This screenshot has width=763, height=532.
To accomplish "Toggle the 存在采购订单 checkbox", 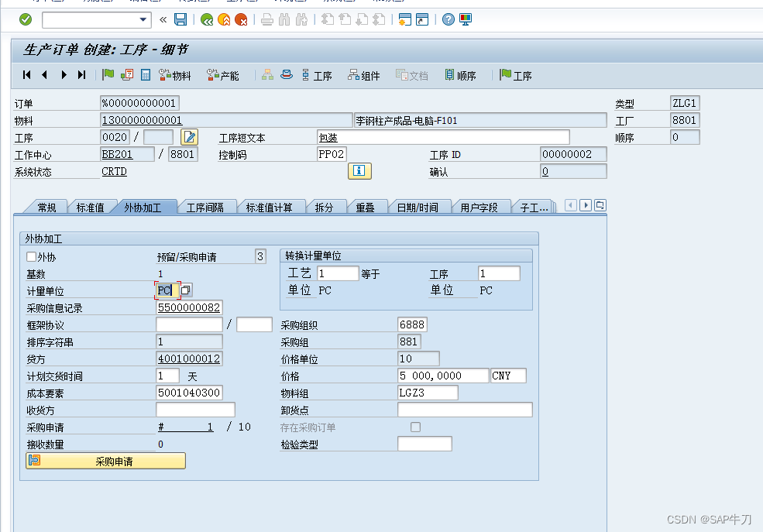I will point(415,427).
